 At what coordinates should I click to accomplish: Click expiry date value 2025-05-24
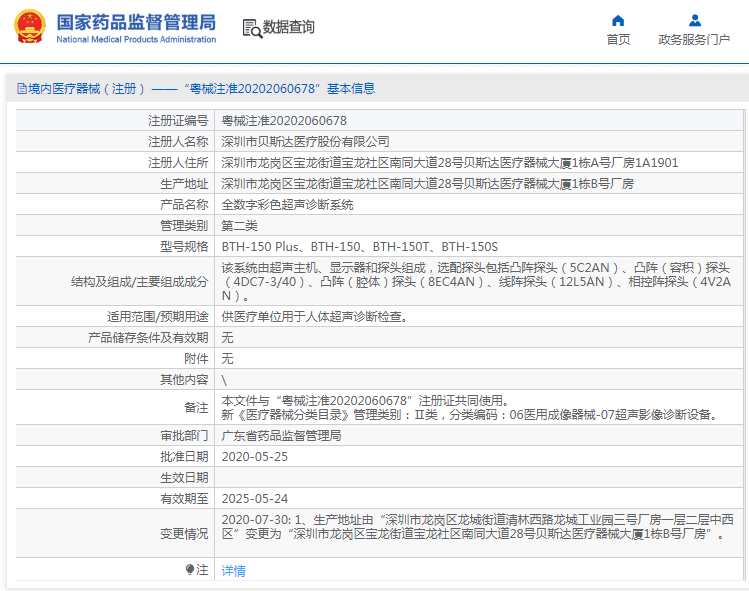click(254, 498)
